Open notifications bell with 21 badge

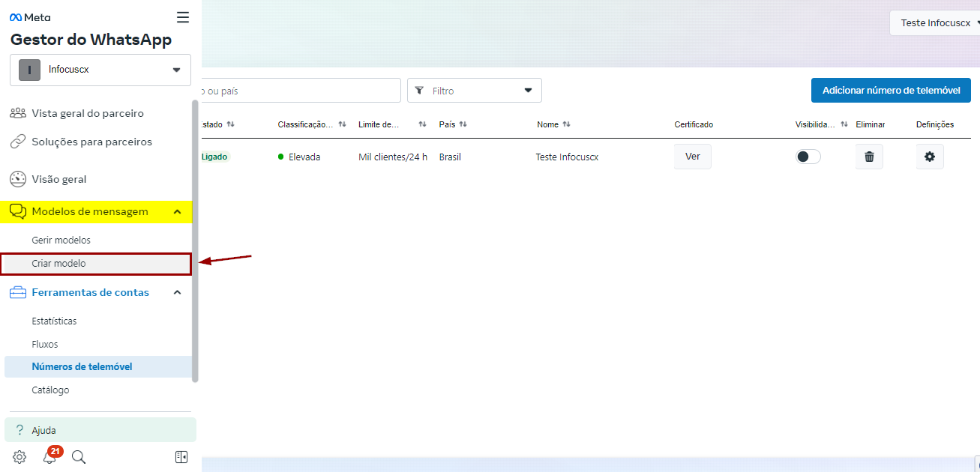click(x=49, y=457)
